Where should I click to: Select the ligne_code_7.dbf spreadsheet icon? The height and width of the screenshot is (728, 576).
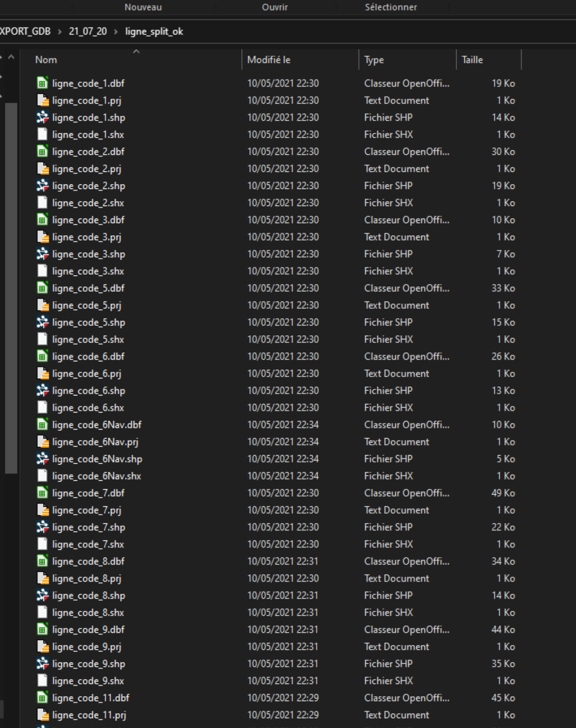[42, 493]
